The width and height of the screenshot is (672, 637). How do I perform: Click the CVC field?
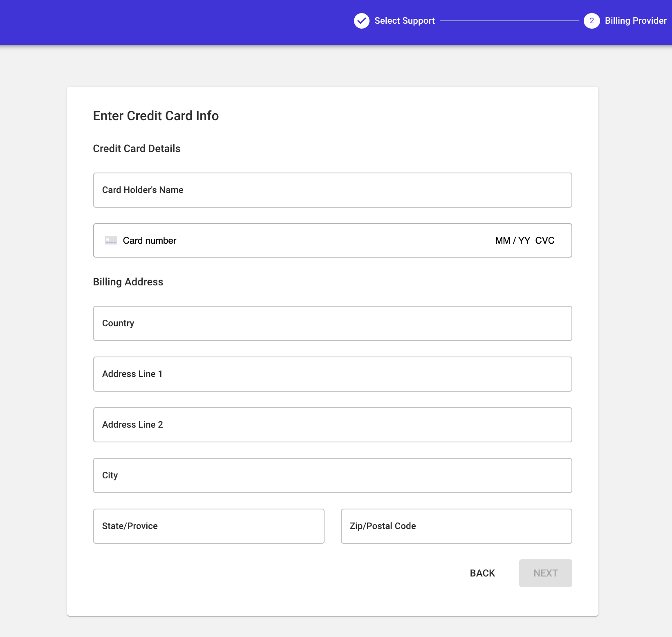(x=545, y=240)
